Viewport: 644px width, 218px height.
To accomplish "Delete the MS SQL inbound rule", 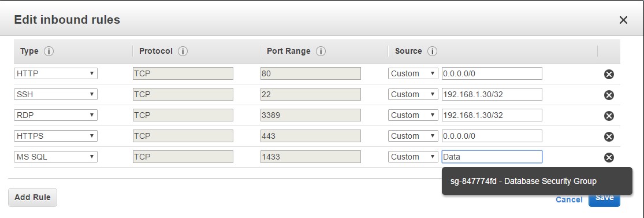I will pyautogui.click(x=609, y=157).
